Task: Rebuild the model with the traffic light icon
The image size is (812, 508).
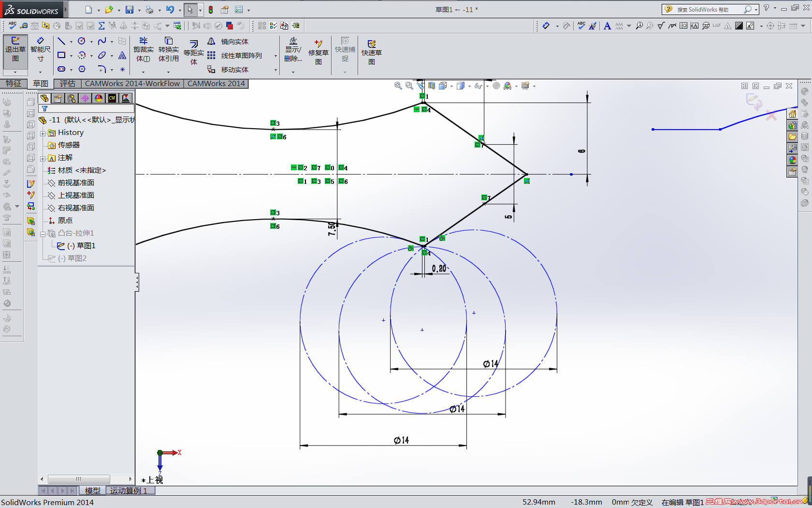Action: [x=211, y=10]
